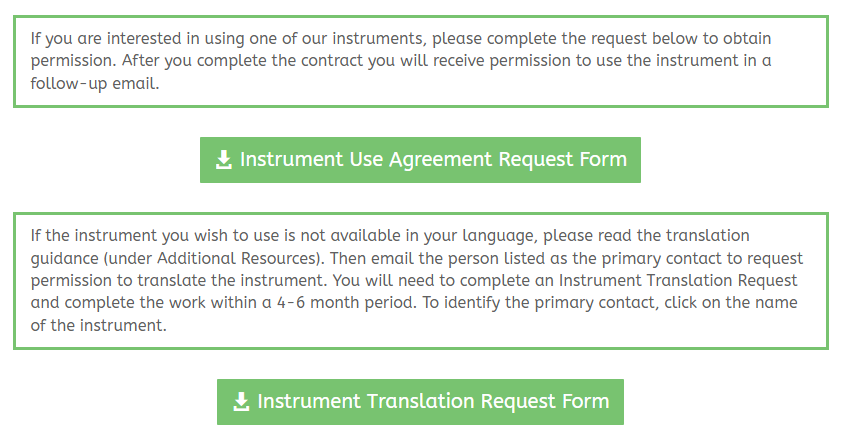Open the Instrument Translation Request Form
The image size is (844, 447).
coord(420,402)
